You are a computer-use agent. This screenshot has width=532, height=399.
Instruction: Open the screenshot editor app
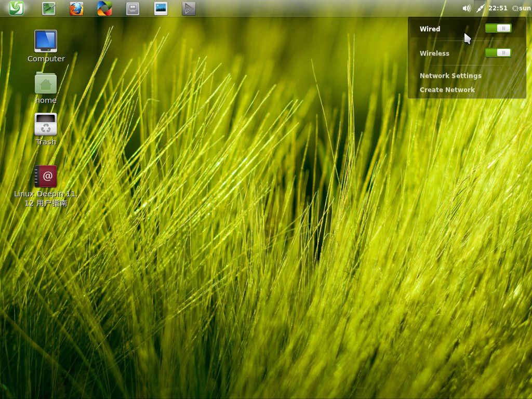48,8
